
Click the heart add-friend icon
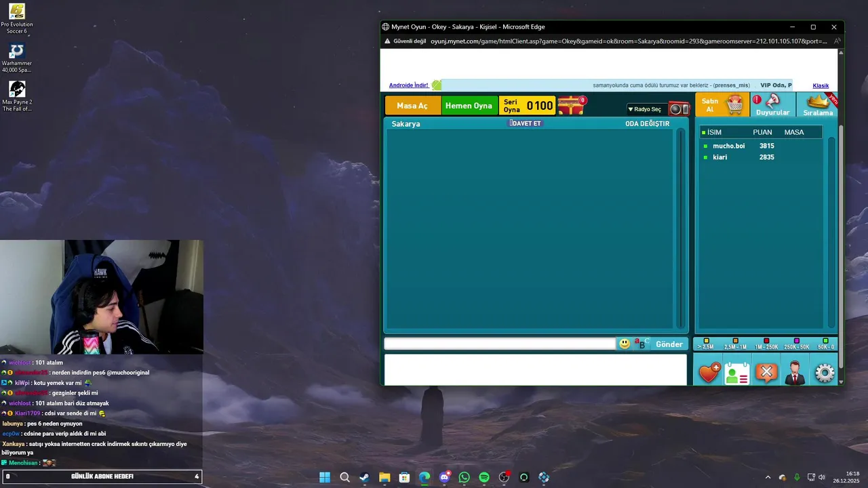(x=709, y=373)
